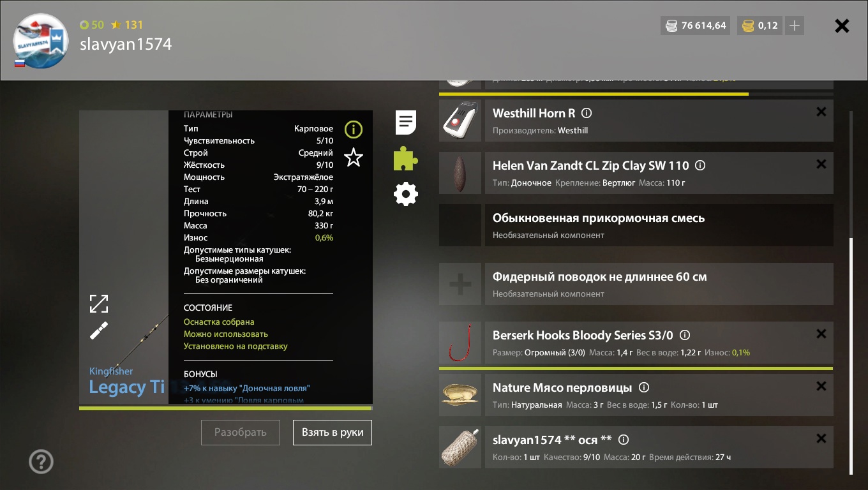Screen dimensions: 868x490
Task: Add gold coins with the plus button
Action: coord(795,26)
